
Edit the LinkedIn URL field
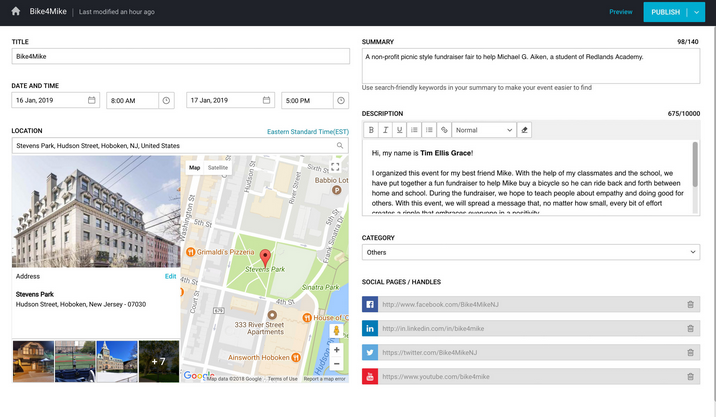(x=530, y=328)
